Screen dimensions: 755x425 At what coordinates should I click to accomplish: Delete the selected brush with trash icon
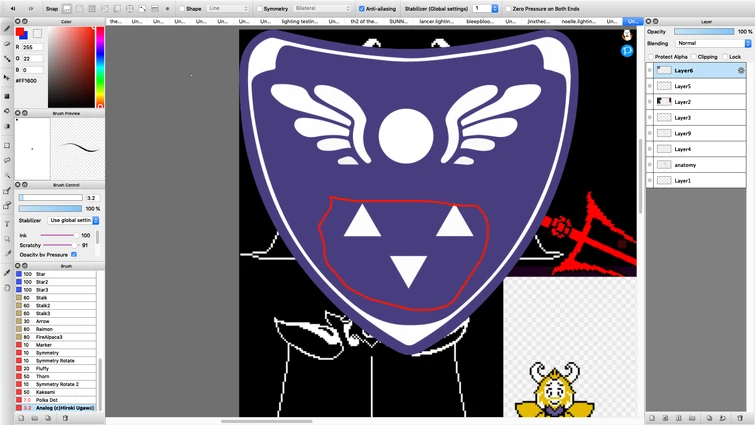65,418
